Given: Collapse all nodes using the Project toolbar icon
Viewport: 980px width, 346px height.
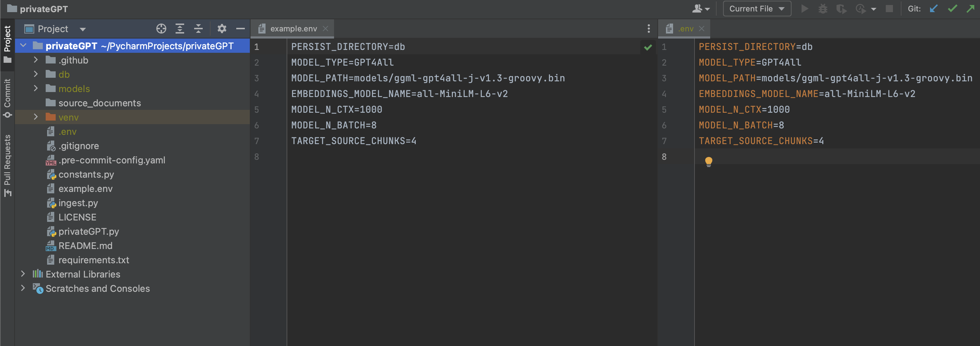Looking at the screenshot, I should pos(198,29).
